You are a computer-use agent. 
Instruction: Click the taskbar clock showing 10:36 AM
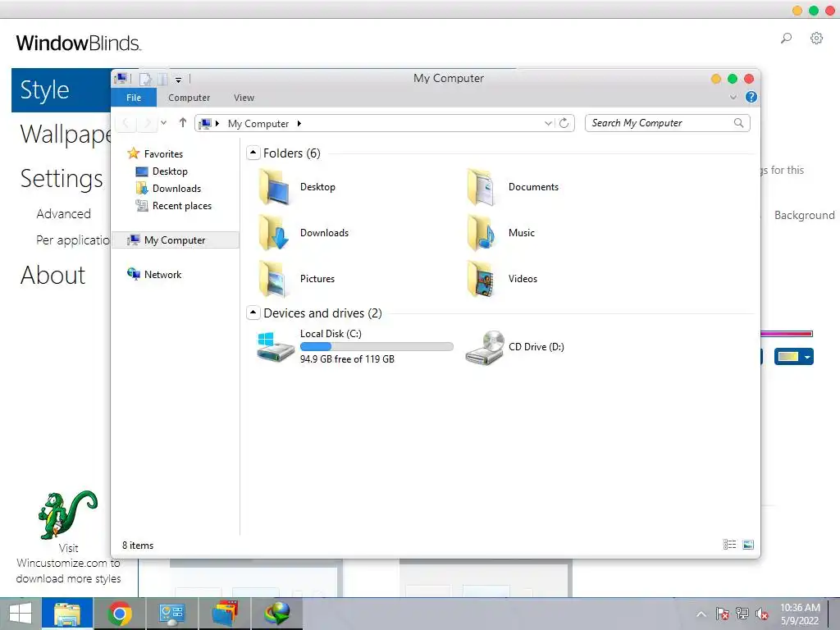pyautogui.click(x=800, y=614)
